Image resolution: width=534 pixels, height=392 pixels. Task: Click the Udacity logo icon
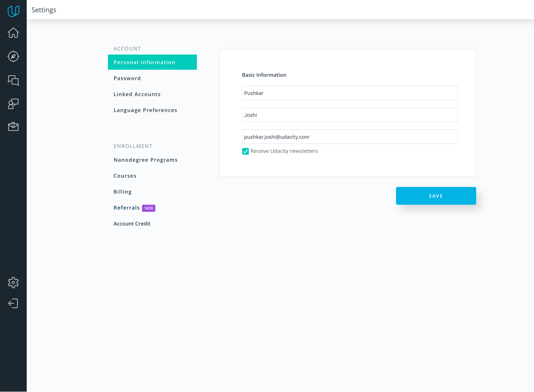click(x=13, y=11)
